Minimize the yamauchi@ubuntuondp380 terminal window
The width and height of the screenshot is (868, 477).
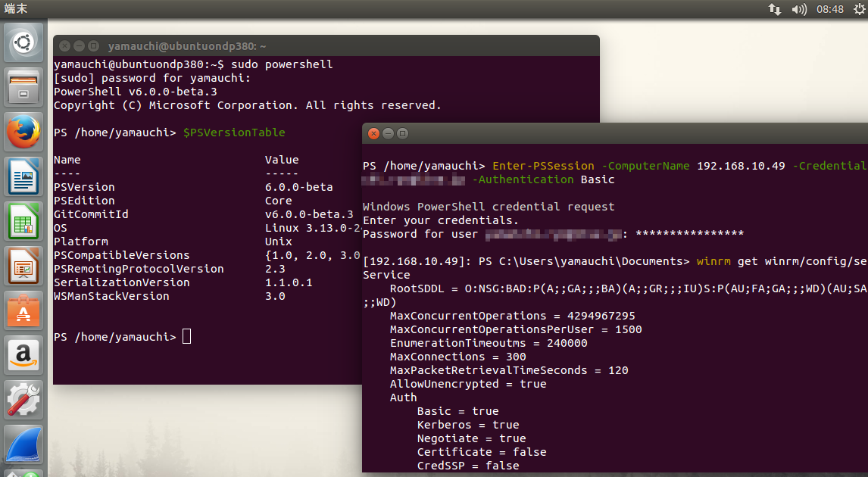(80, 46)
